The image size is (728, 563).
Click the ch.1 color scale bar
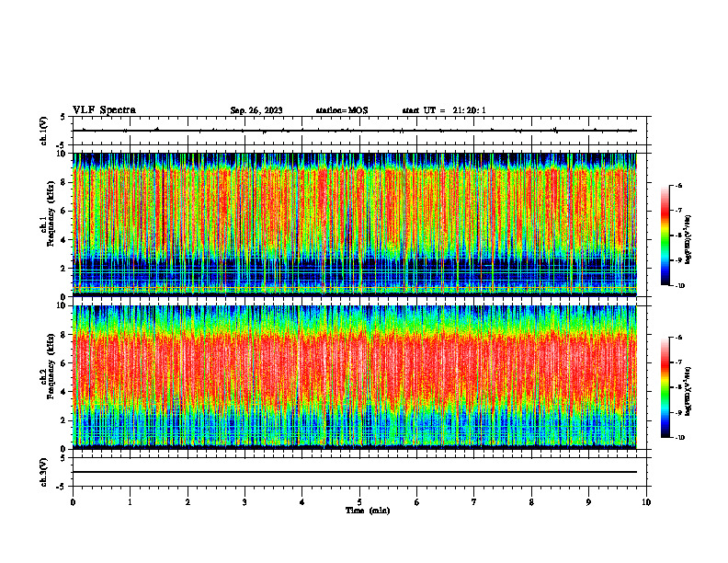(x=665, y=236)
